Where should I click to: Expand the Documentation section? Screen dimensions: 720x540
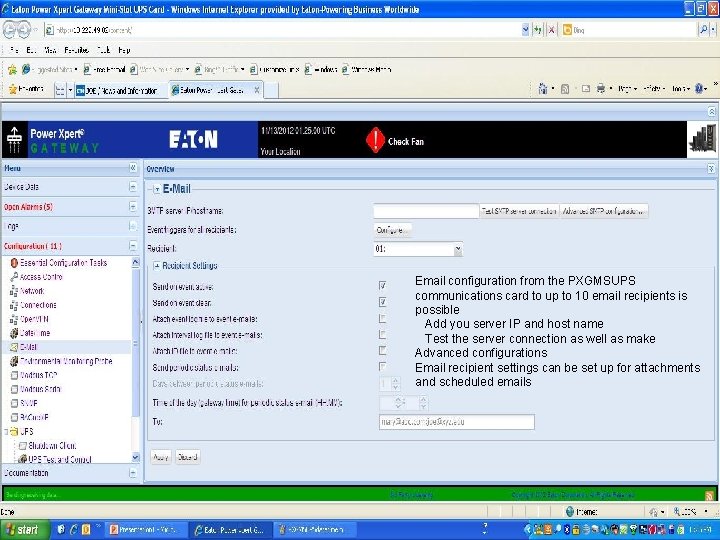click(x=133, y=473)
